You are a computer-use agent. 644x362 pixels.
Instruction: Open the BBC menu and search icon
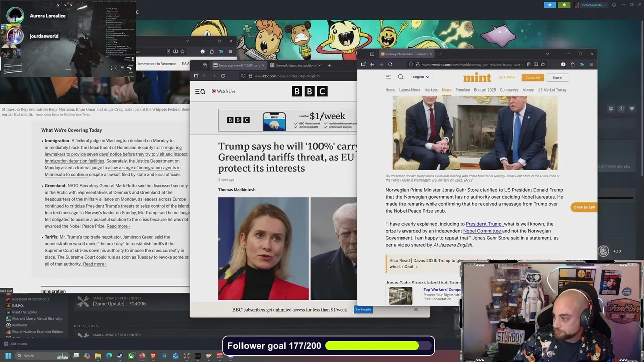point(200,91)
